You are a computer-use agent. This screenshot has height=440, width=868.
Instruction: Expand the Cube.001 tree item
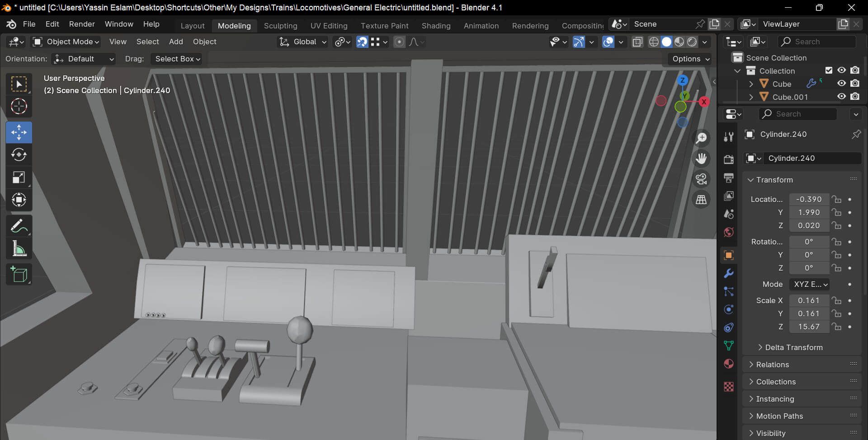click(751, 97)
